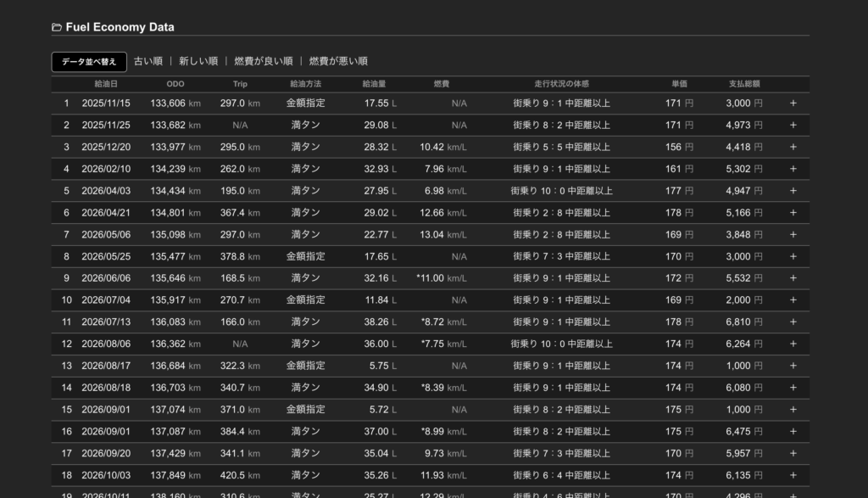
Task: Open details plus for row 11 2026/07/13
Action: coord(793,322)
